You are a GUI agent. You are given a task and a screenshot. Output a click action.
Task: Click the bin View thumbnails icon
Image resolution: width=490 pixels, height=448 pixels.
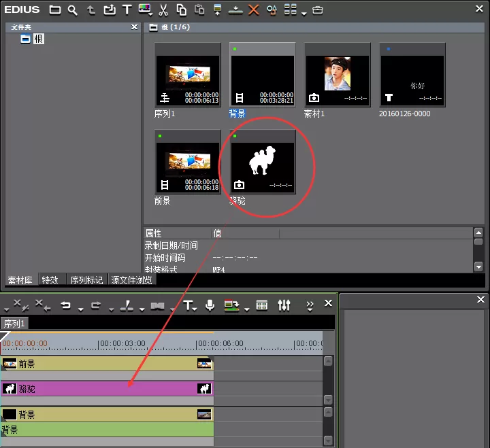(291, 10)
